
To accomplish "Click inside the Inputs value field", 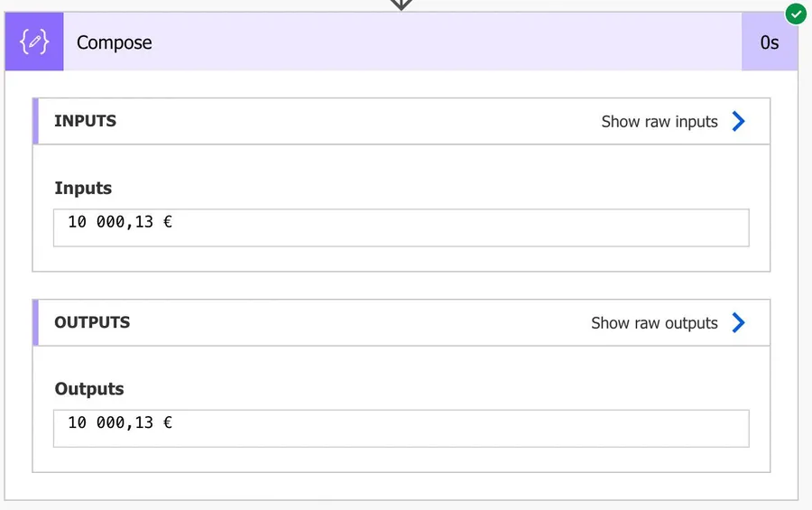I will point(401,227).
